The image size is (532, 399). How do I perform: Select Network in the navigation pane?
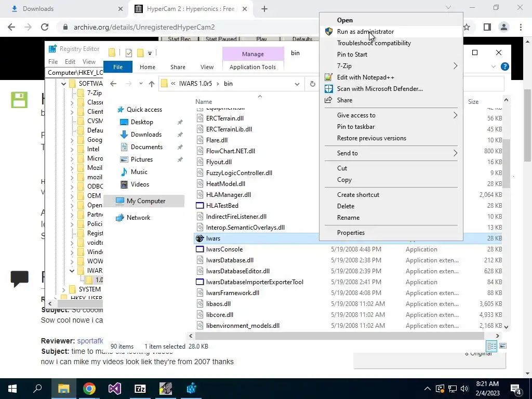[138, 218]
